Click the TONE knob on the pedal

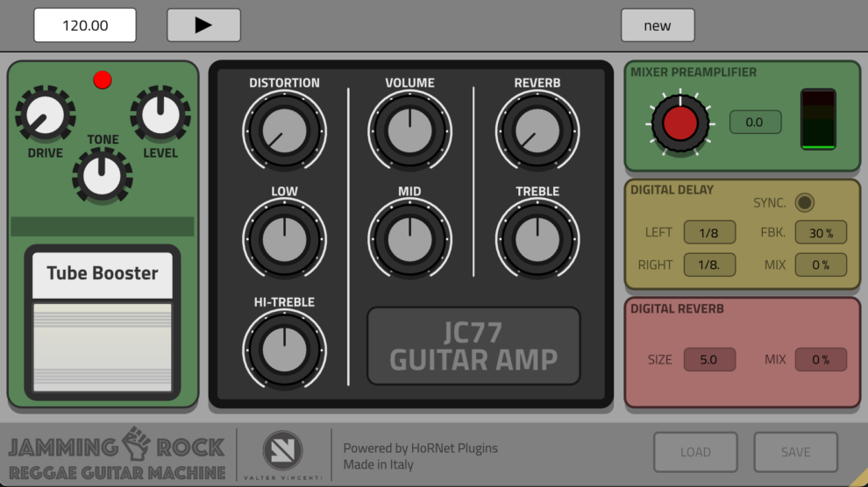click(x=103, y=173)
